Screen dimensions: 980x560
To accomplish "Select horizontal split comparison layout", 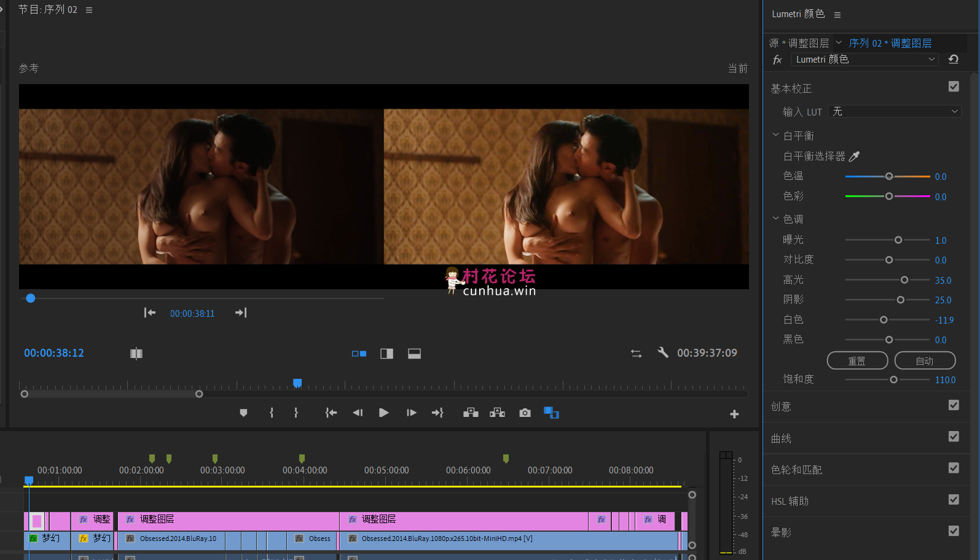I will tap(415, 354).
